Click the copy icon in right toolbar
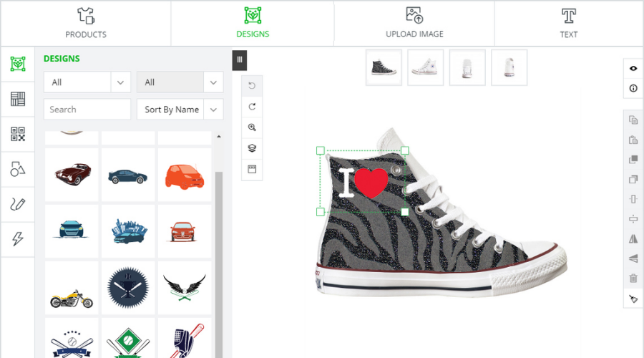The height and width of the screenshot is (358, 644). (x=633, y=120)
